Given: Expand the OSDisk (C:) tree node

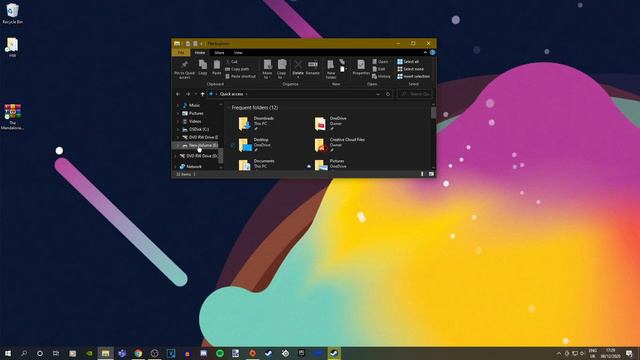Looking at the screenshot, I should [178, 129].
